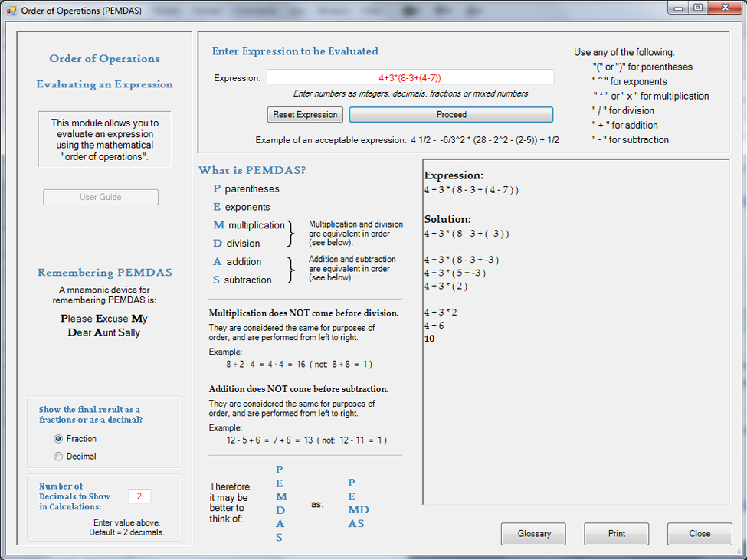This screenshot has width=747, height=560.
Task: Hit Proceed to evaluate the expression
Action: (450, 115)
